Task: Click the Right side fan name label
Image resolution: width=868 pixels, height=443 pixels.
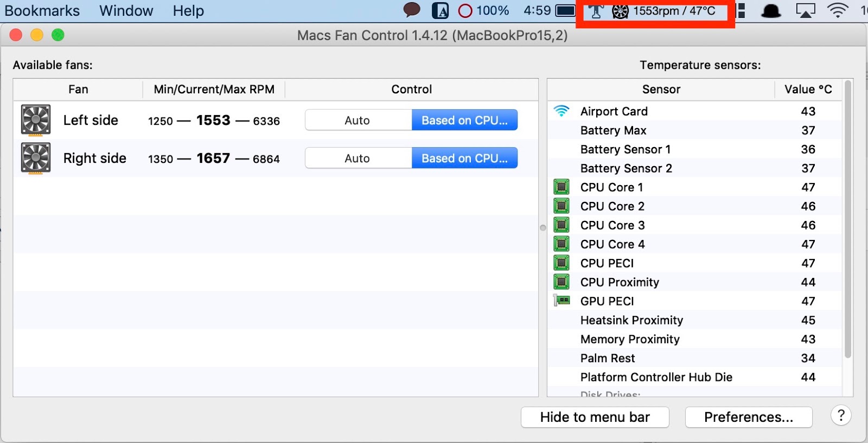Action: [95, 158]
